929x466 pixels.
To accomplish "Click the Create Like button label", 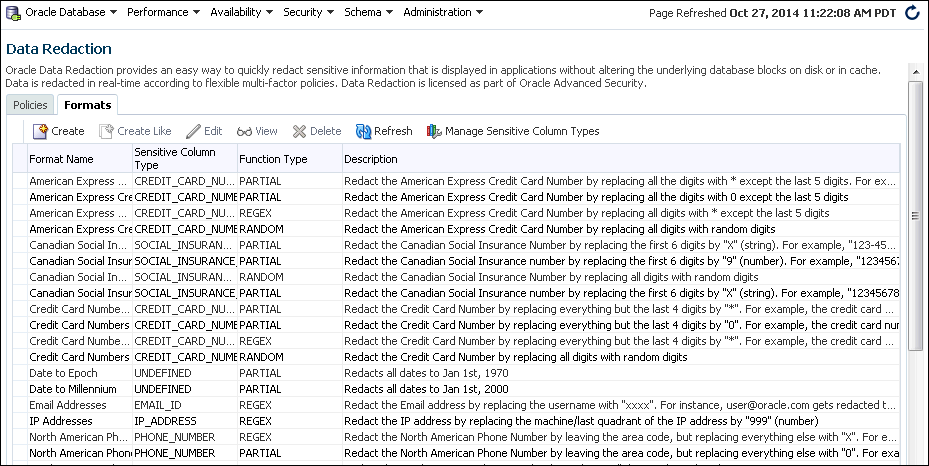I will 144,131.
